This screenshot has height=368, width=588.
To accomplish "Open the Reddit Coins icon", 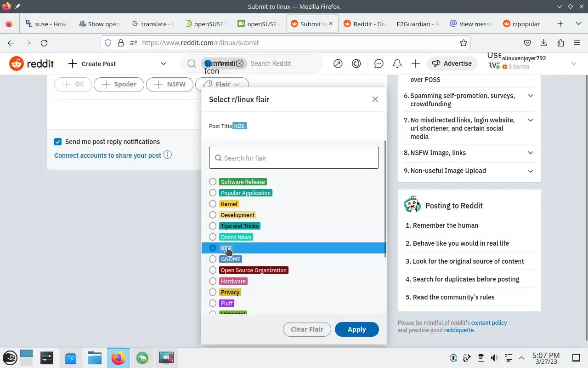I will pos(356,63).
